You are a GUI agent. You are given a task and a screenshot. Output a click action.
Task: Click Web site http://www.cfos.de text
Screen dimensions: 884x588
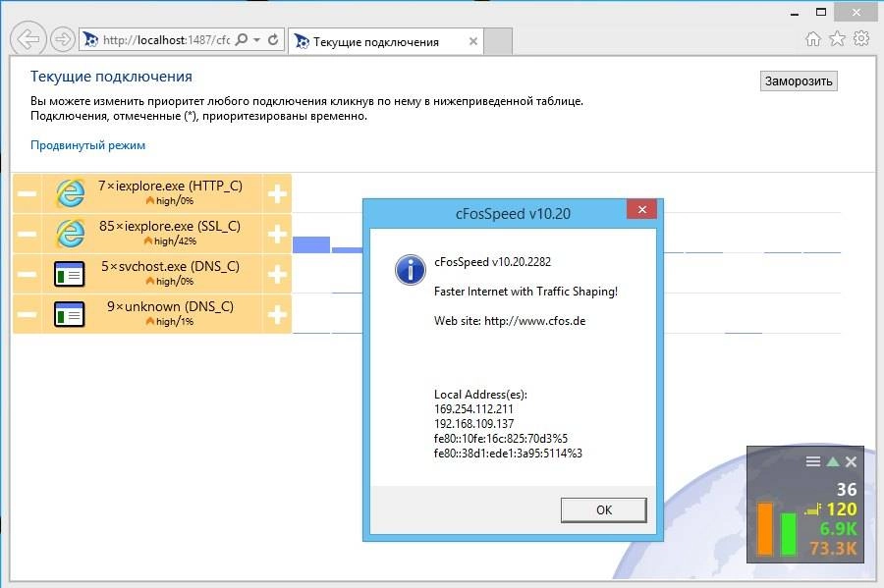510,321
